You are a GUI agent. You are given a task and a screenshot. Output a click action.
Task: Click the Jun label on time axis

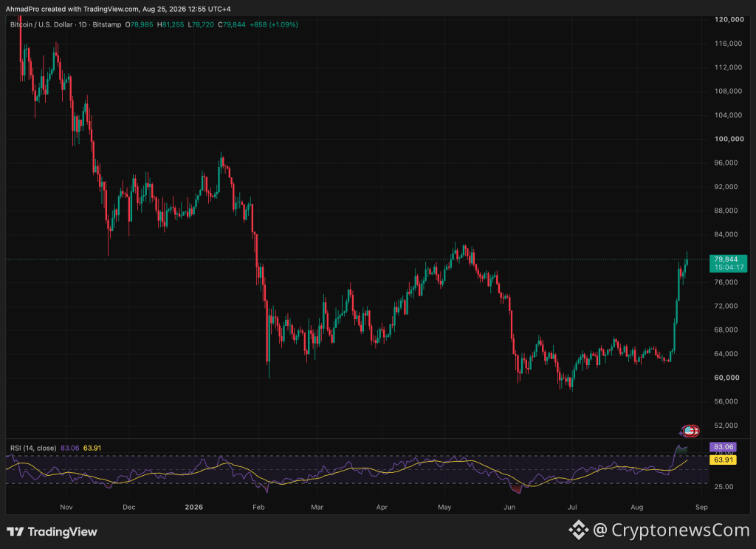(509, 507)
